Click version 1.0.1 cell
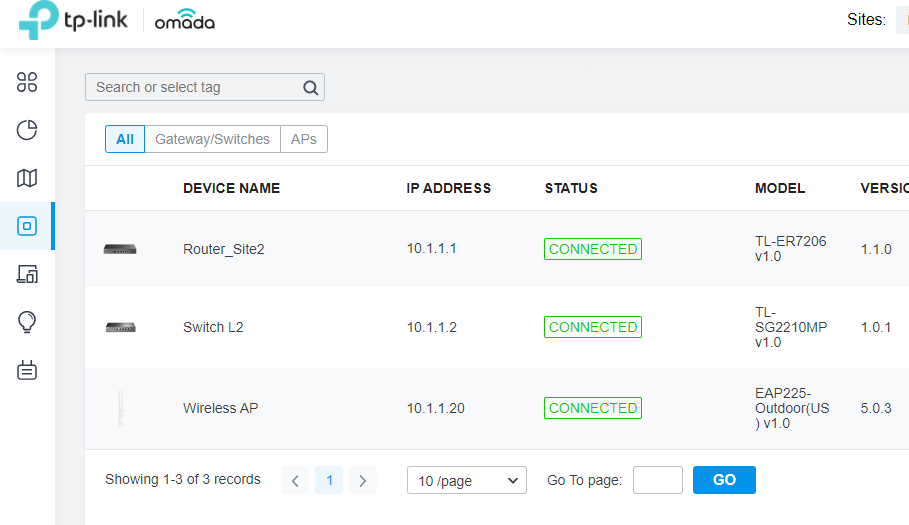The width and height of the screenshot is (909, 525). (876, 327)
